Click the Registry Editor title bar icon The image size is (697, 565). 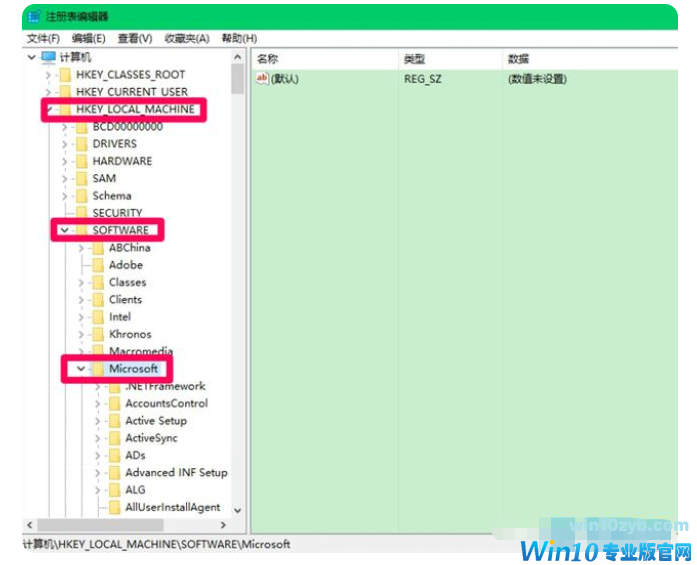pos(34,17)
